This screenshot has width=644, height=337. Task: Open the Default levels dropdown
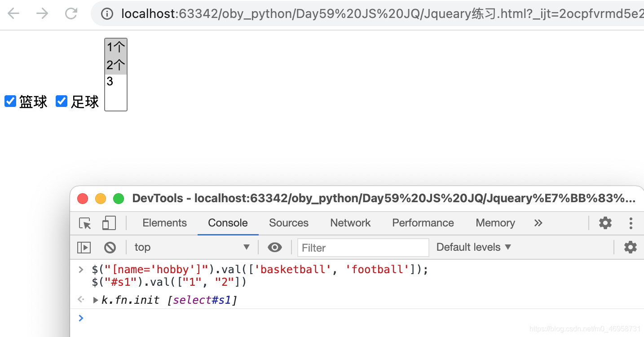[x=474, y=247]
